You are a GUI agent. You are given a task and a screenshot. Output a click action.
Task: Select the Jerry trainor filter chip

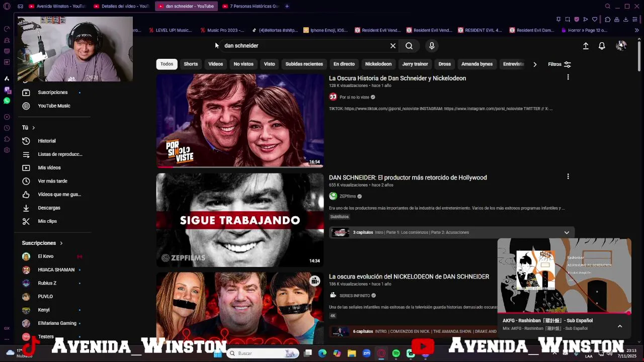[415, 64]
